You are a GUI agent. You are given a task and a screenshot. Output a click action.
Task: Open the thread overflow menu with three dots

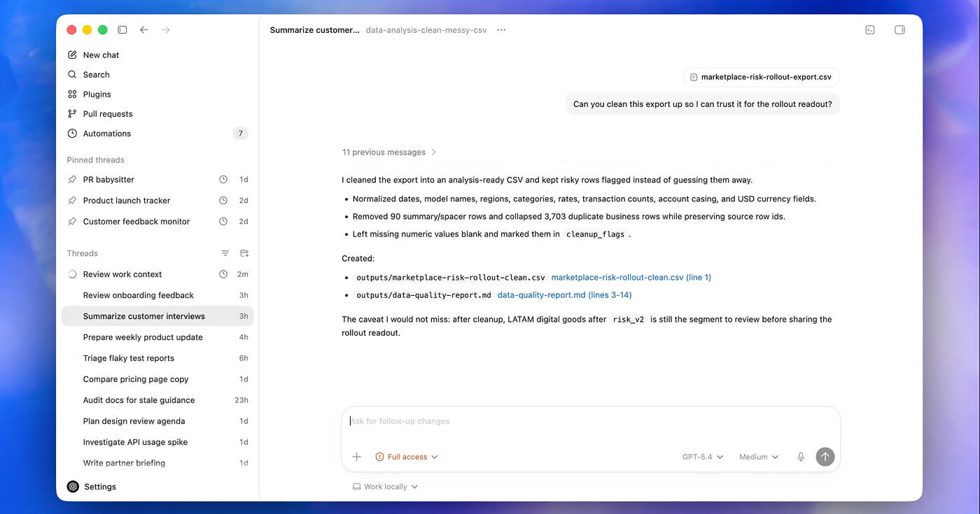pos(501,29)
